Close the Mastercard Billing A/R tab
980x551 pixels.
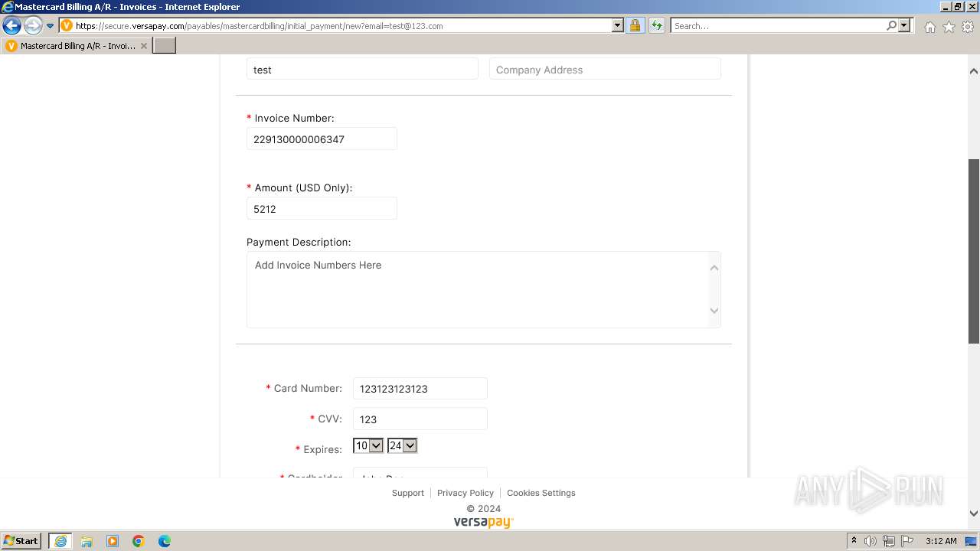(144, 46)
